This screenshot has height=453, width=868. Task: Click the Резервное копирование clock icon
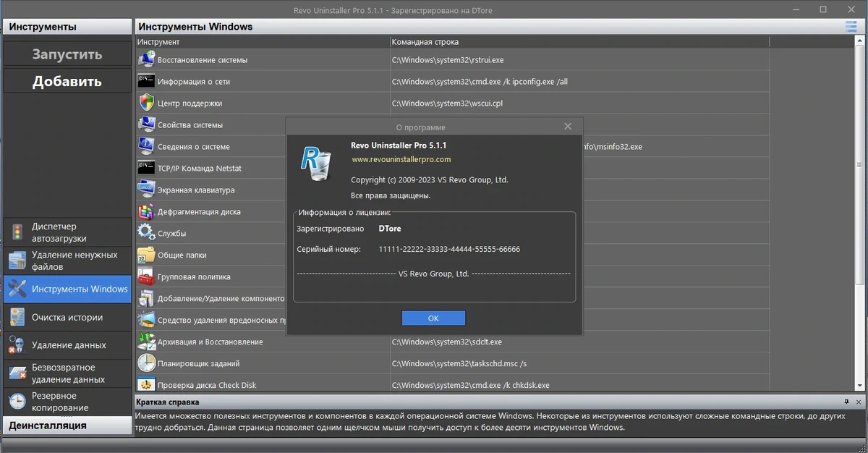[17, 401]
